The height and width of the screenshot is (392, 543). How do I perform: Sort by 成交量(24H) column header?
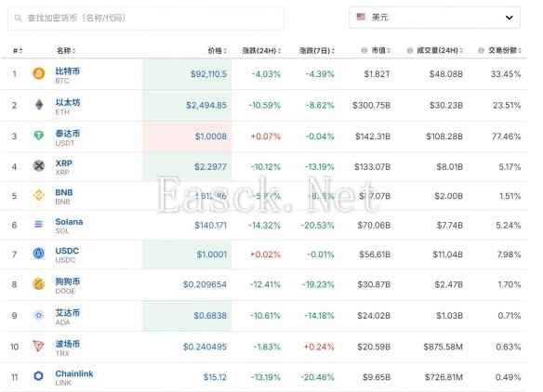pyautogui.click(x=440, y=50)
